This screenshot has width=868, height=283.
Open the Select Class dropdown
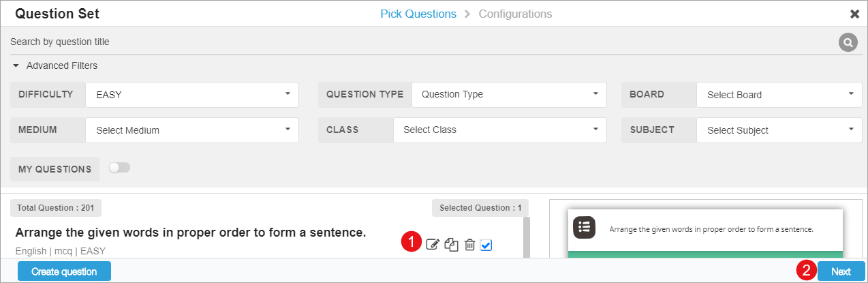click(x=499, y=130)
